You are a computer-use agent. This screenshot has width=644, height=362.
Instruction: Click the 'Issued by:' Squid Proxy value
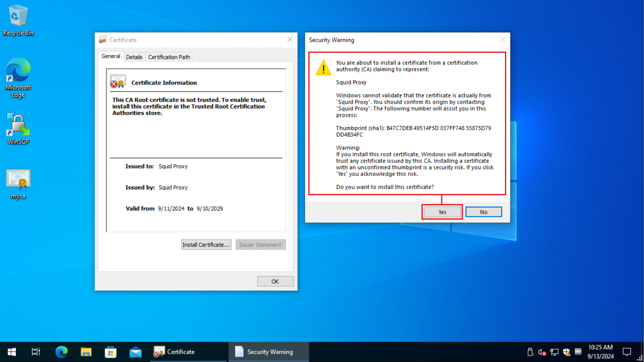click(x=173, y=187)
